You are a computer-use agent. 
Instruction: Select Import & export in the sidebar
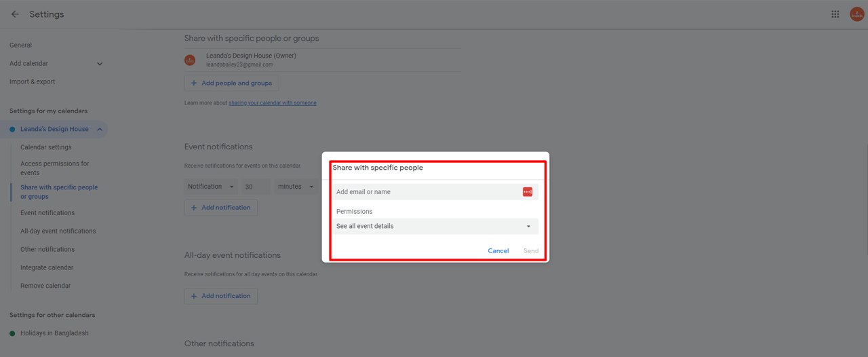[33, 82]
